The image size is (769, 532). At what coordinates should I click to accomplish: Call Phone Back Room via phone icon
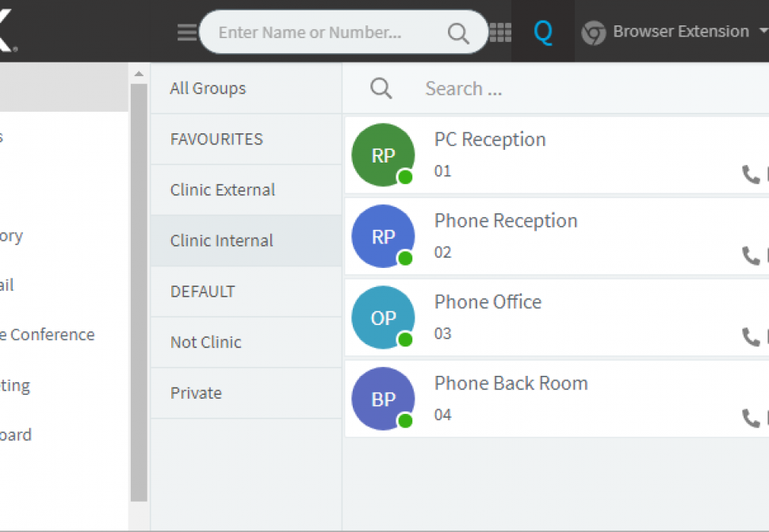(749, 418)
